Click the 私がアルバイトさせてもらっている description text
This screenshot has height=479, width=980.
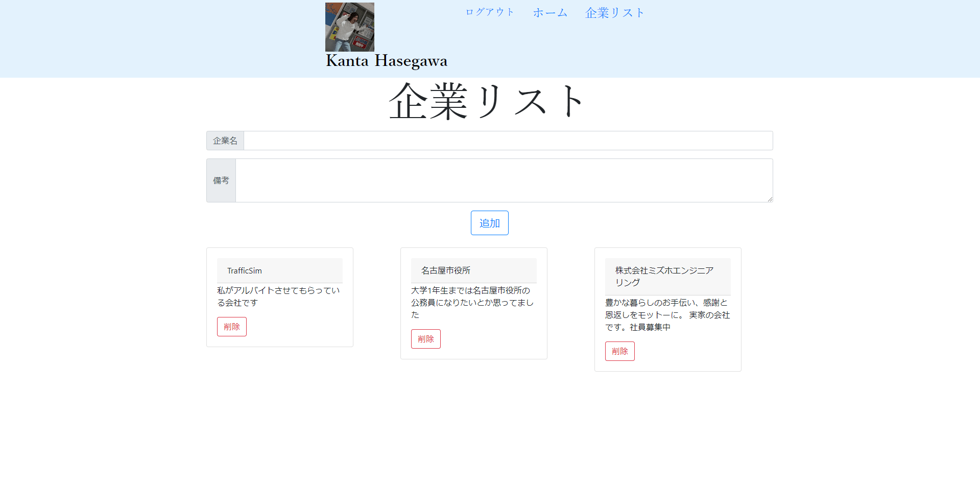point(278,296)
